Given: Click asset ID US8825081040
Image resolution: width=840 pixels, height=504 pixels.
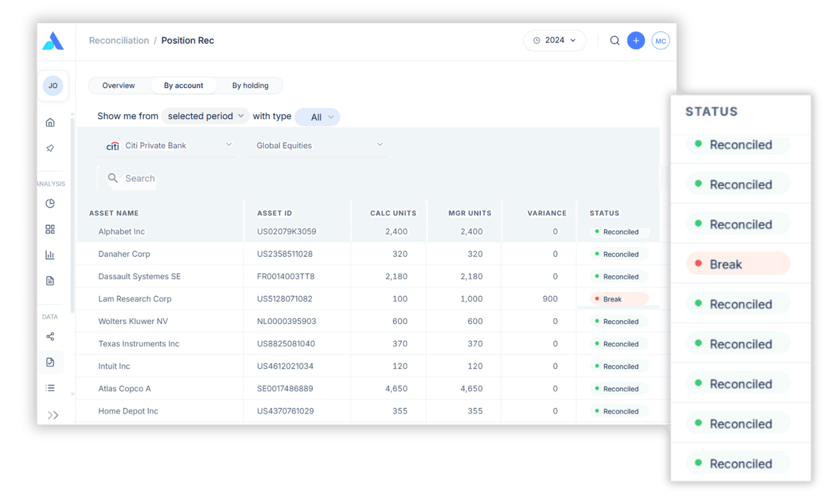Looking at the screenshot, I should click(286, 344).
